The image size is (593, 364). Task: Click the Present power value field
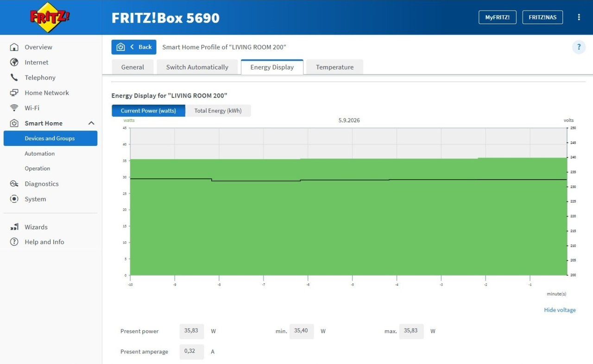[191, 331]
